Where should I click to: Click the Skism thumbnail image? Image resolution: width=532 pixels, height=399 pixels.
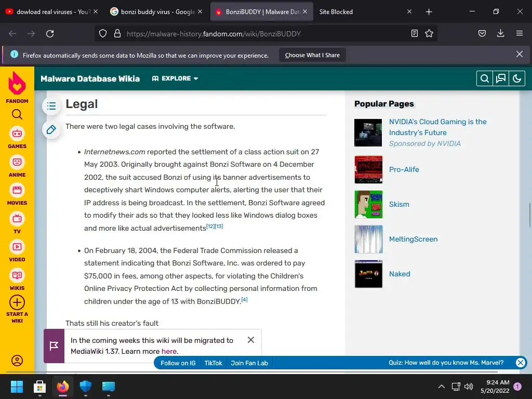pyautogui.click(x=368, y=205)
